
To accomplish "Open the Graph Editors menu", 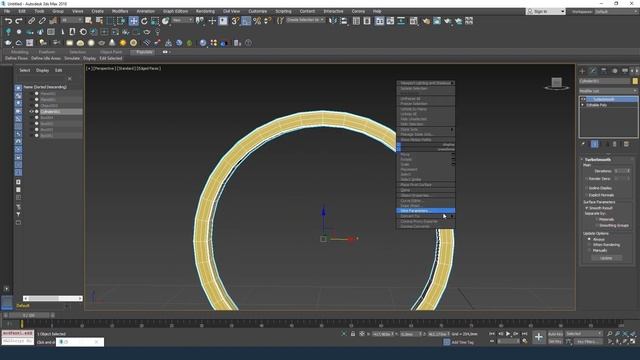I will tap(176, 11).
